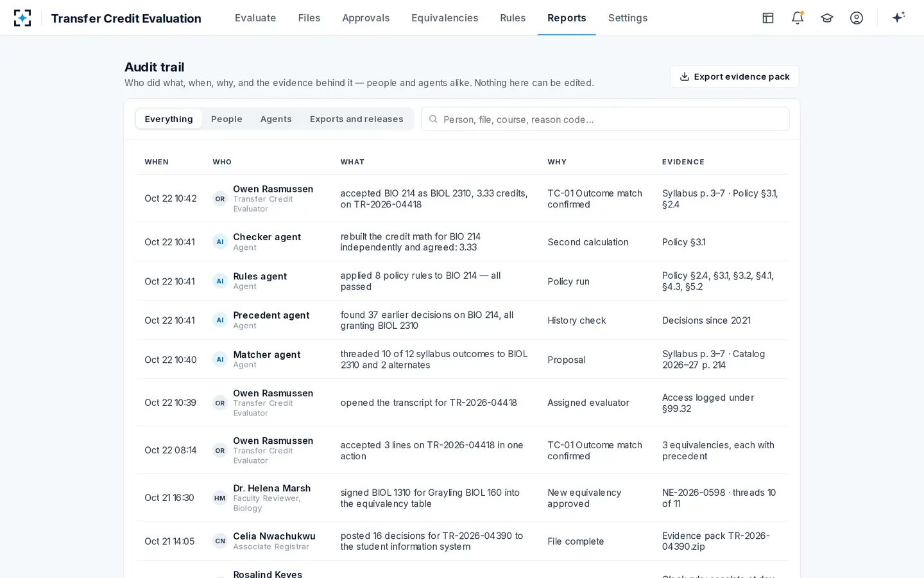This screenshot has height=578, width=924.
Task: Open the user account icon
Action: tap(857, 18)
